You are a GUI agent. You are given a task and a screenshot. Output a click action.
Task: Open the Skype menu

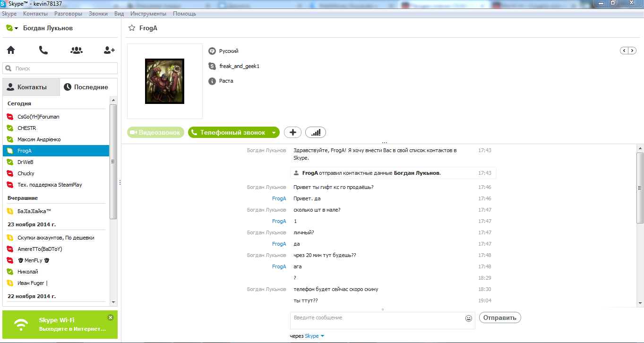(9, 14)
